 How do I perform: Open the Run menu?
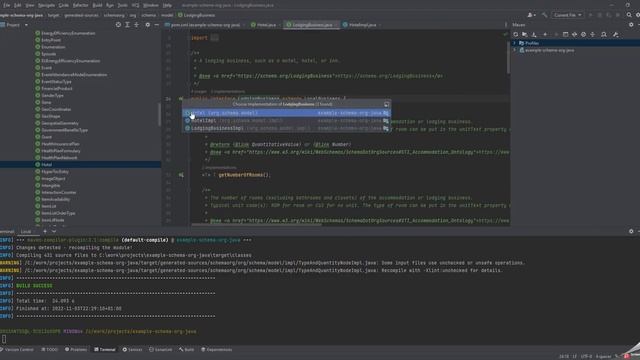pos(110,5)
